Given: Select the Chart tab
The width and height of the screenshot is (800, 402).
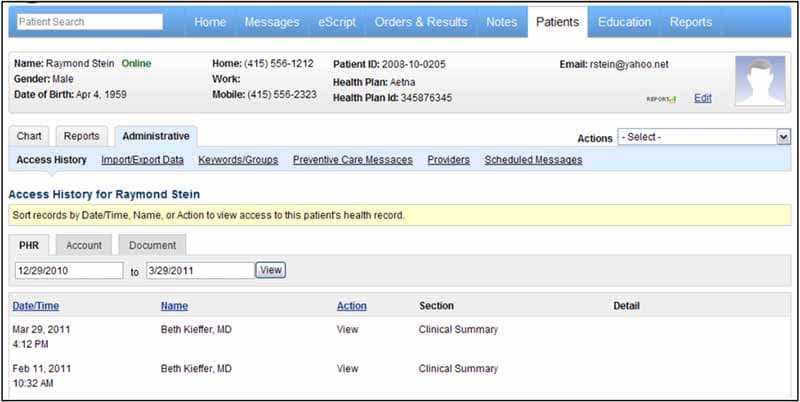Looking at the screenshot, I should 29,136.
